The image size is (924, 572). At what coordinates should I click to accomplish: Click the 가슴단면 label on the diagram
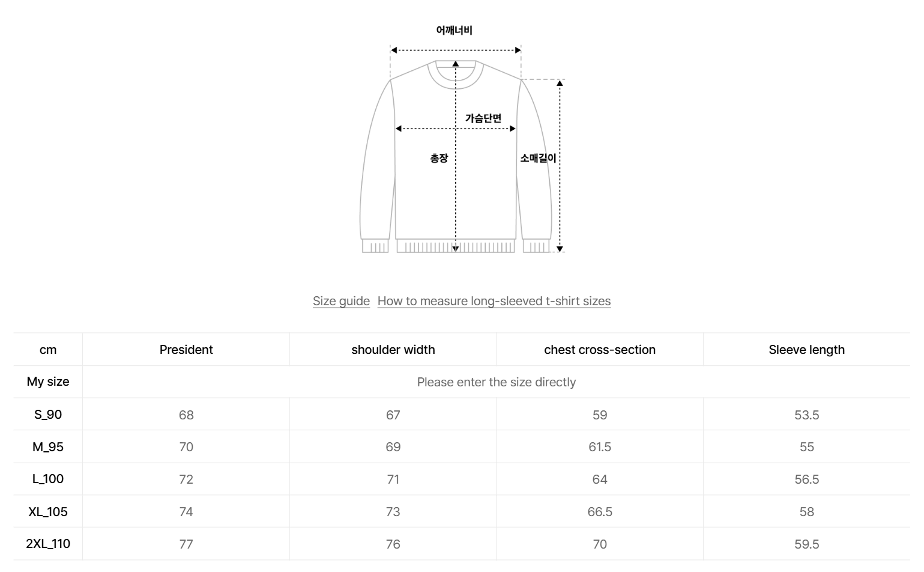[483, 118]
